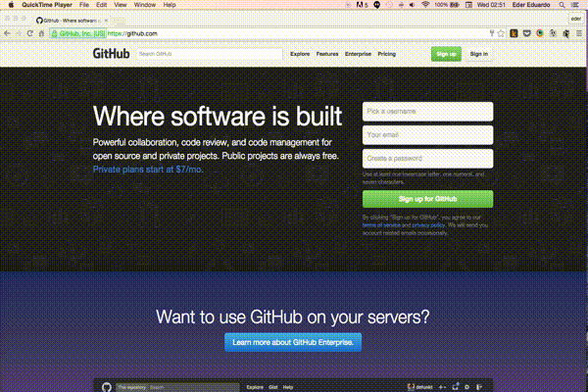The height and width of the screenshot is (392, 588).
Task: Open the Window menu
Action: pyautogui.click(x=145, y=5)
